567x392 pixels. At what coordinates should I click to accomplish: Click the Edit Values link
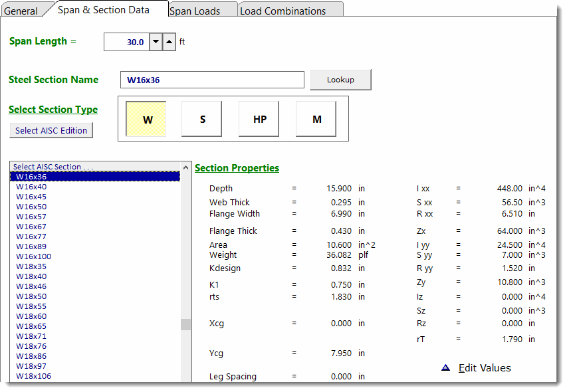pos(485,367)
